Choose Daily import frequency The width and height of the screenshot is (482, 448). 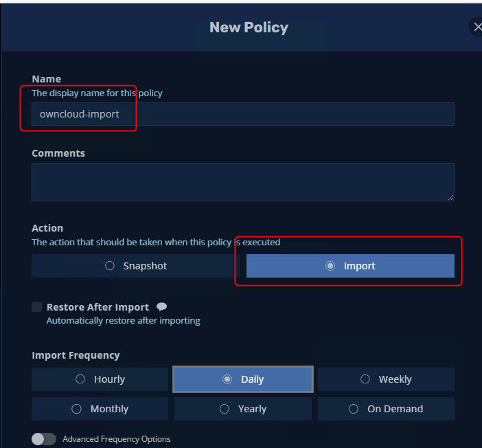pos(243,379)
